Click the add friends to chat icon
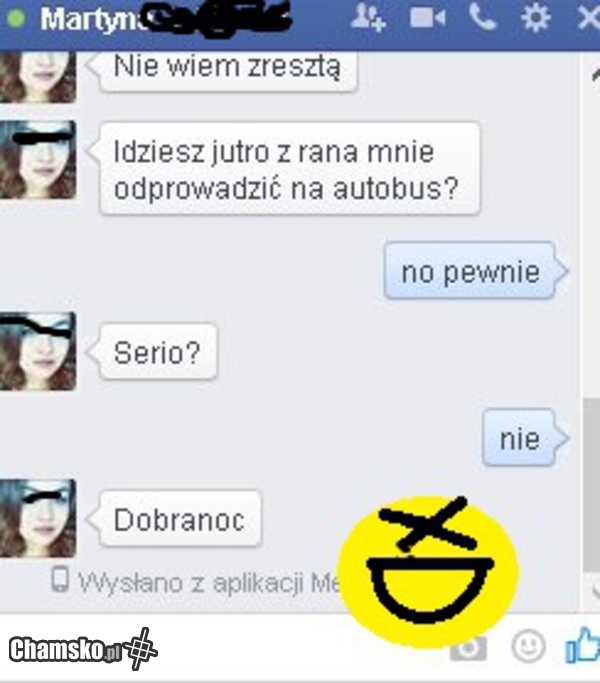The image size is (600, 683). point(369,17)
